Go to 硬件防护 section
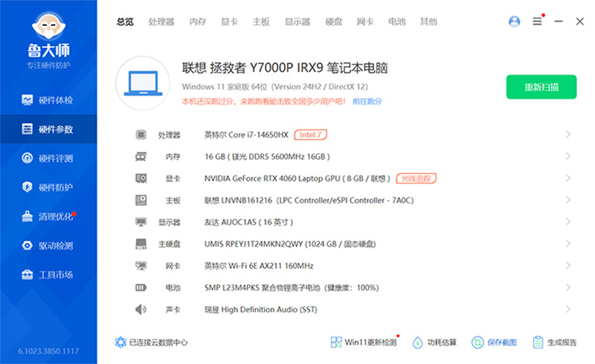 coord(48,187)
